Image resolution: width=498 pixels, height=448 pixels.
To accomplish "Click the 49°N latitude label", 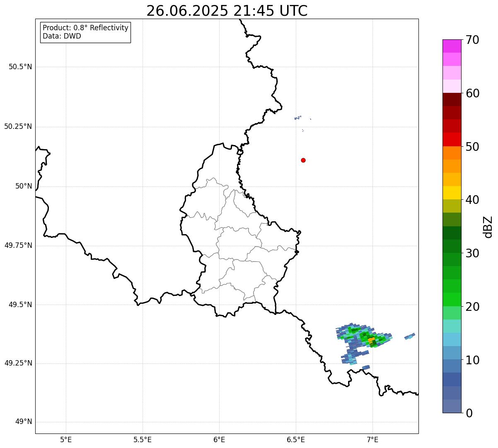I will pyautogui.click(x=24, y=422).
